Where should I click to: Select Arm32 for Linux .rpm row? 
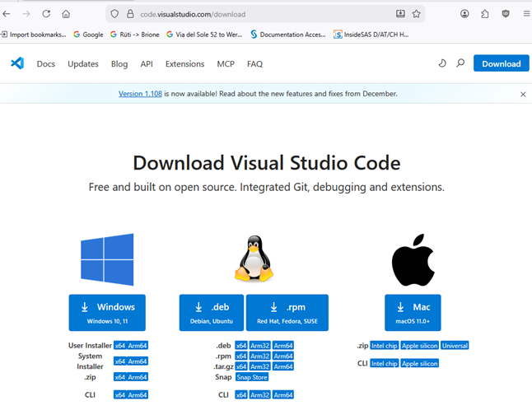click(260, 356)
